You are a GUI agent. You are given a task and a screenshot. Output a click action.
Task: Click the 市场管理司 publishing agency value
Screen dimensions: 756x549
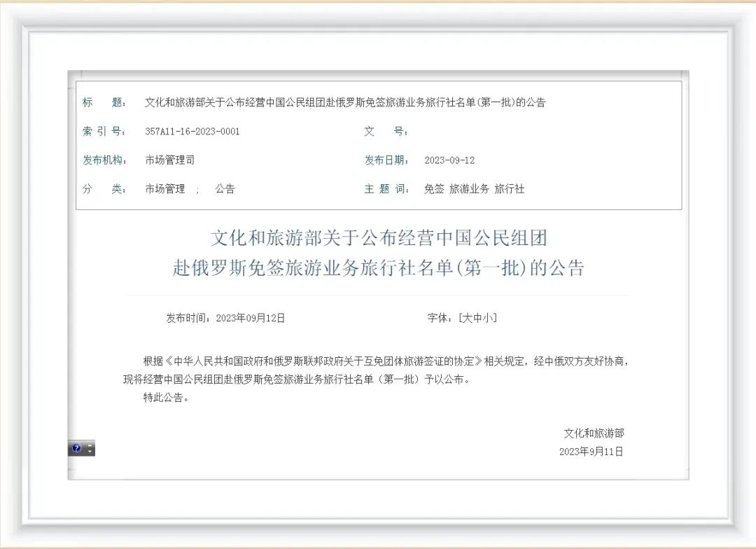pos(170,160)
